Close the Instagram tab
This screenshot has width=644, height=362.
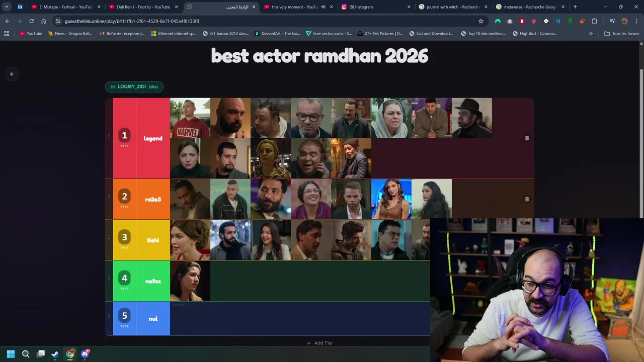pyautogui.click(x=409, y=7)
